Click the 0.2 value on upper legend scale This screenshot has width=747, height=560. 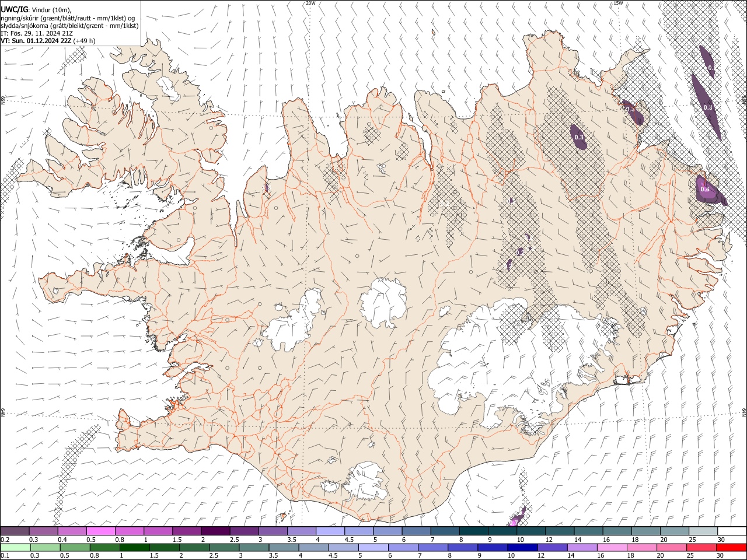tap(5, 540)
